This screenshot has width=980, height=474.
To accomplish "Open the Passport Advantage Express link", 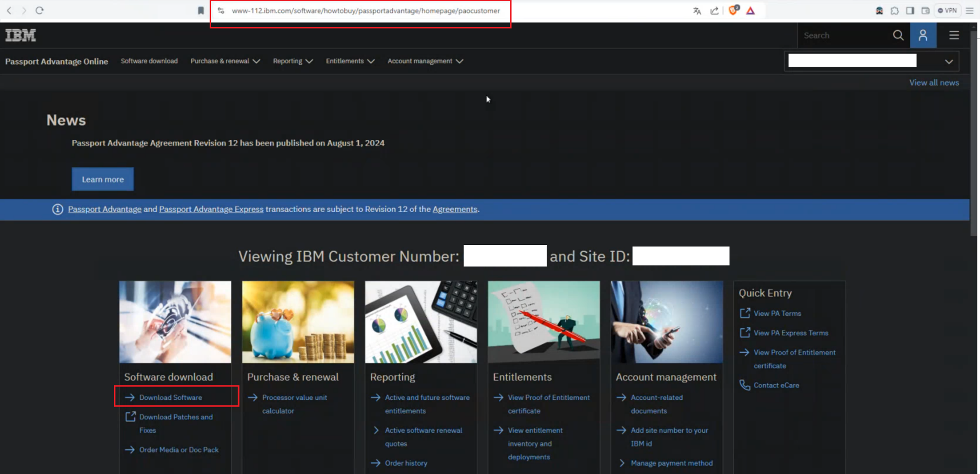I will (211, 209).
